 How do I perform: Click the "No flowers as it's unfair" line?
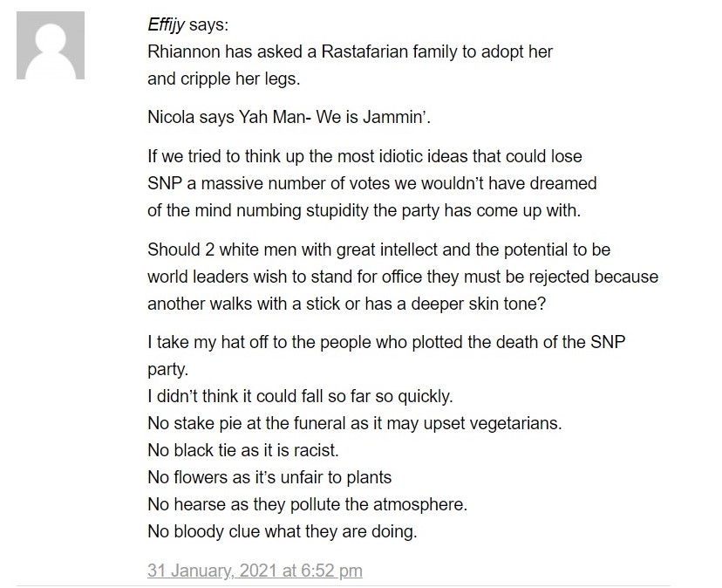pos(269,477)
